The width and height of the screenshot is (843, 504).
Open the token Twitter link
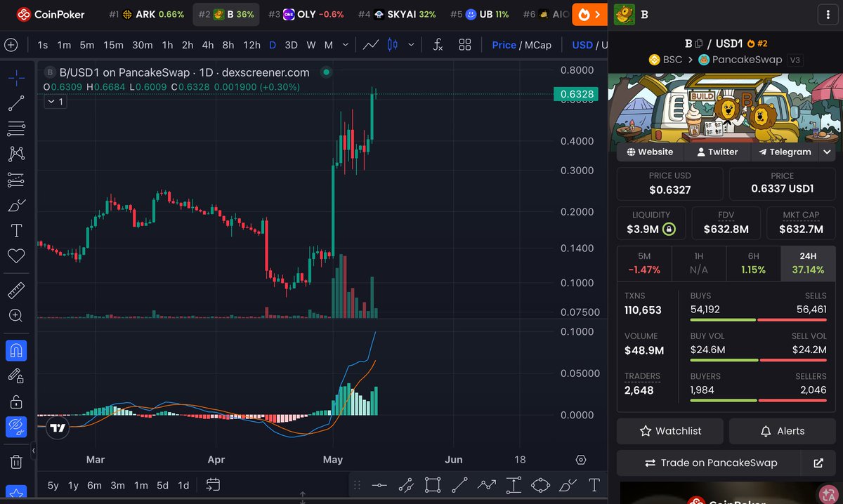pyautogui.click(x=717, y=152)
